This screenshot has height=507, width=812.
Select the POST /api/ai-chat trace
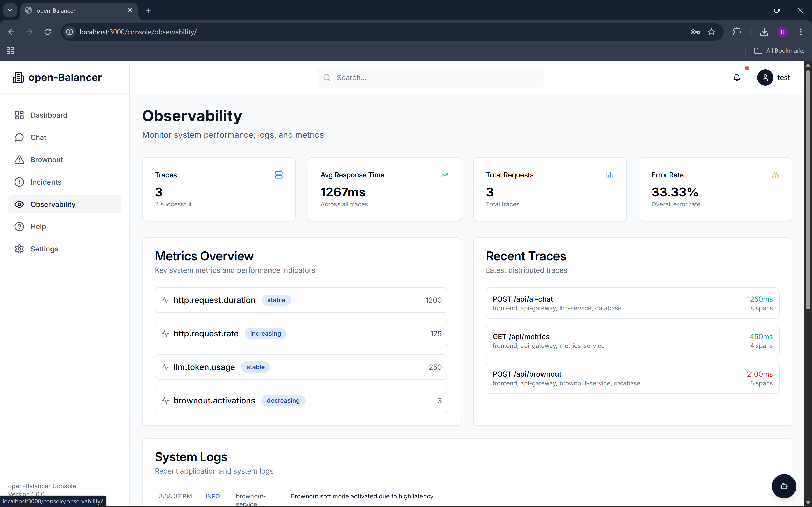click(632, 303)
